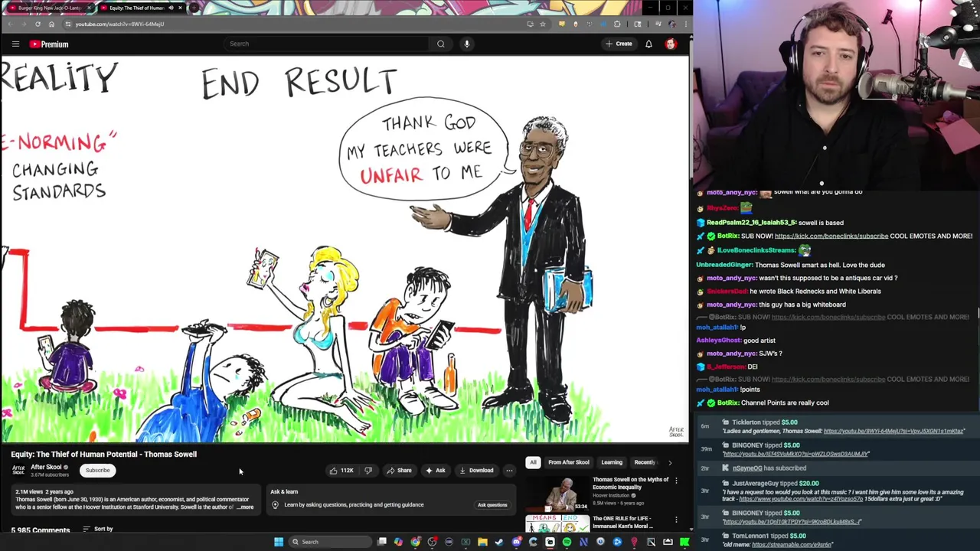Open the browser extensions puzzle icon
Viewport: 980px width, 551px height.
click(x=617, y=24)
